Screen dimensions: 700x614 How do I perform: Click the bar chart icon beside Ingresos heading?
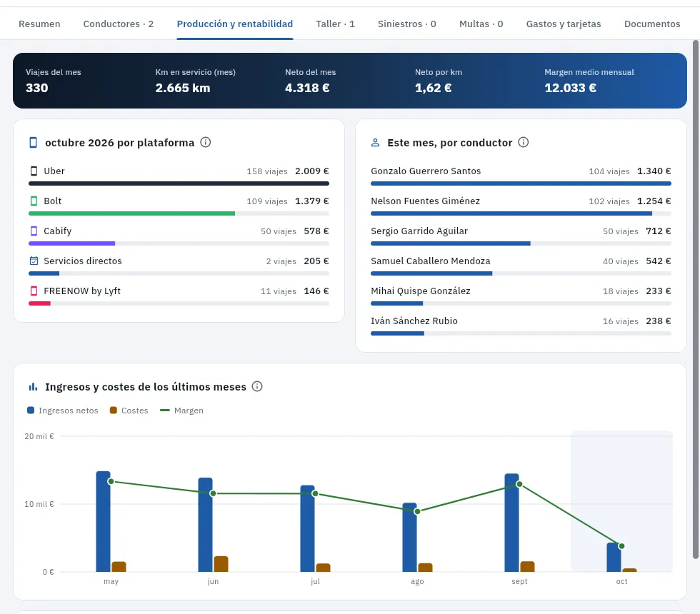click(x=33, y=387)
